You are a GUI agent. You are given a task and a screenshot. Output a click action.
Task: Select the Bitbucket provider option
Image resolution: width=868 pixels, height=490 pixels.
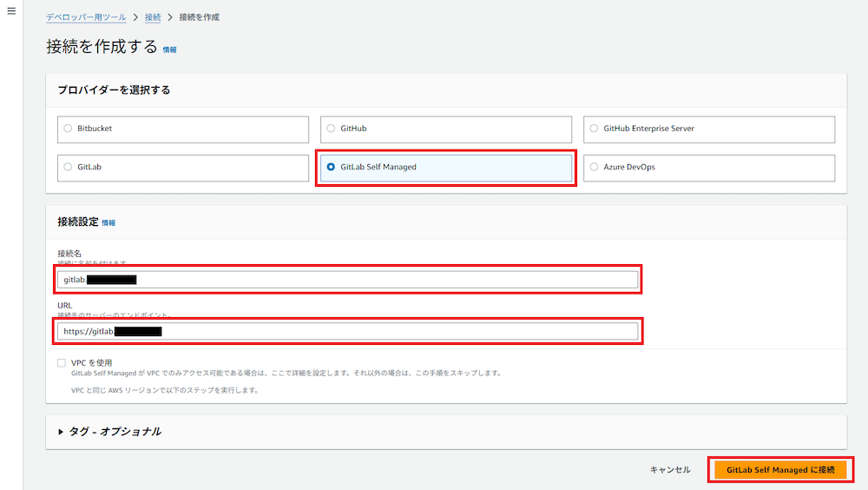point(182,129)
